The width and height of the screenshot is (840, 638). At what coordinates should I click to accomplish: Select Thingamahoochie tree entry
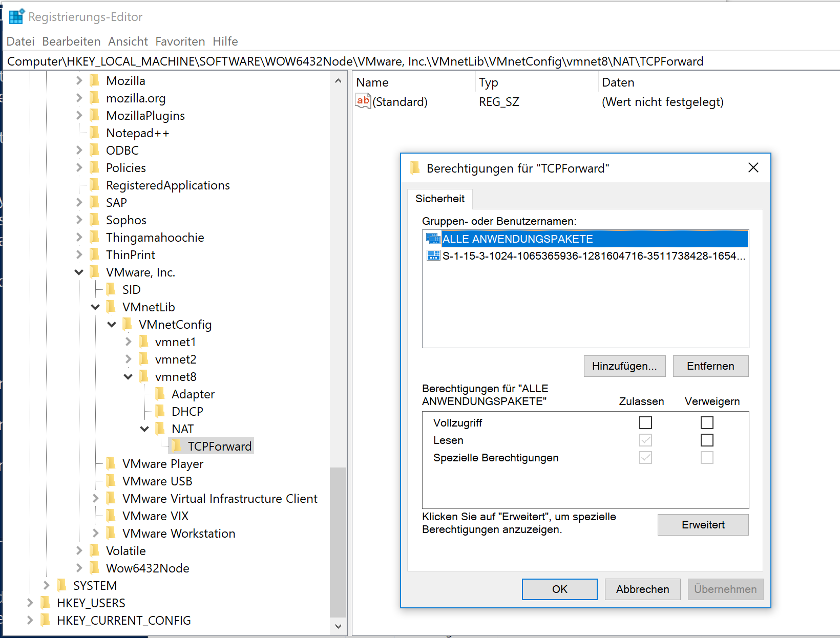click(x=155, y=238)
